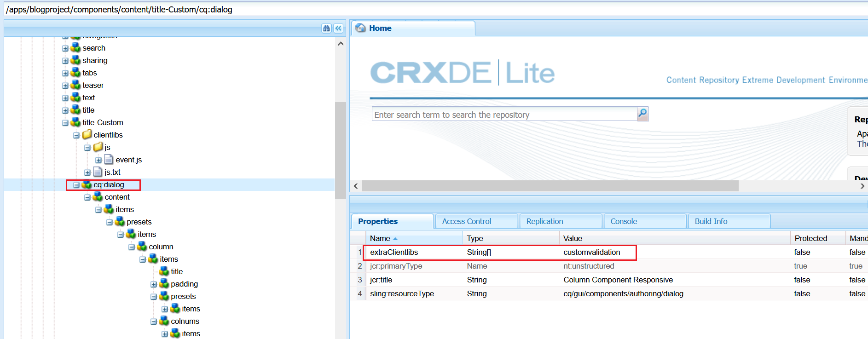
Task: Expand the search node
Action: click(x=65, y=48)
